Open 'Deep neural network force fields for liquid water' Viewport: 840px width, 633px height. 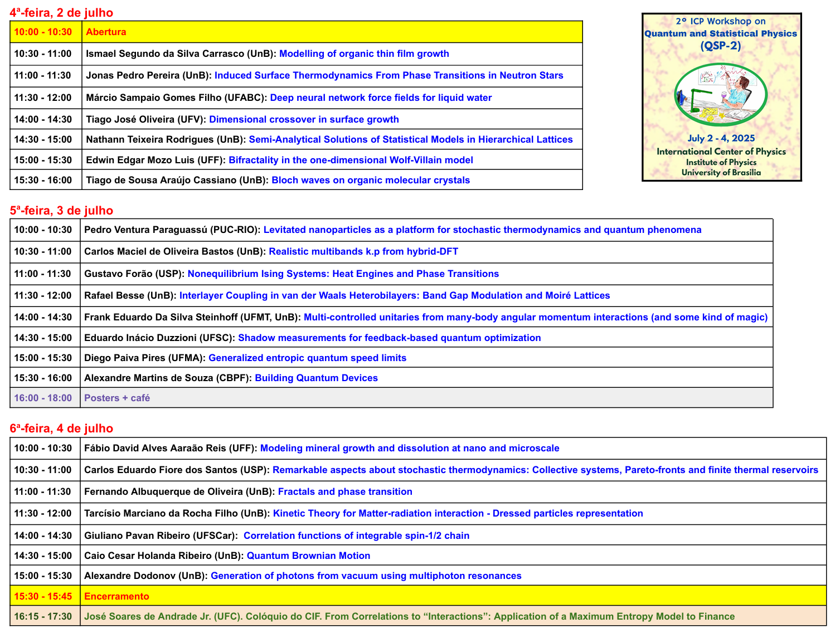[381, 98]
